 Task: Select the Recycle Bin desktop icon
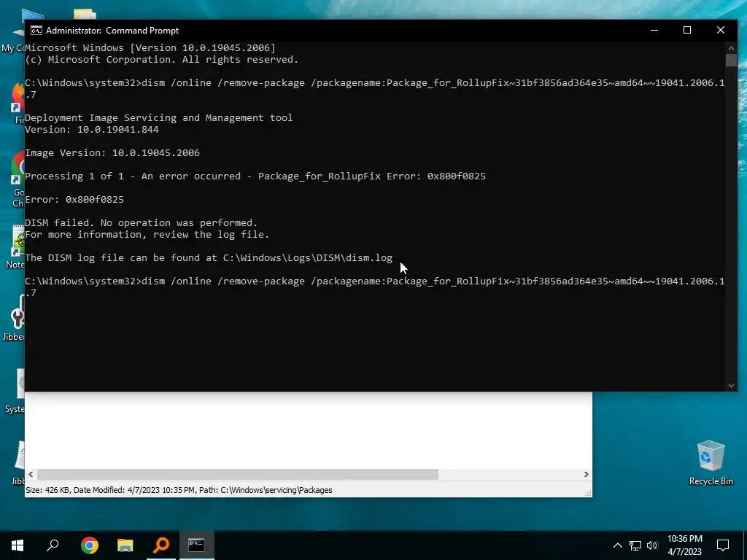(x=711, y=463)
